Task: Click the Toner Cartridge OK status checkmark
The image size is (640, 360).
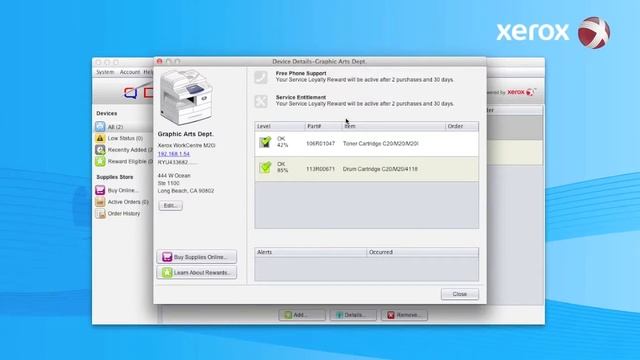Action: [265, 142]
